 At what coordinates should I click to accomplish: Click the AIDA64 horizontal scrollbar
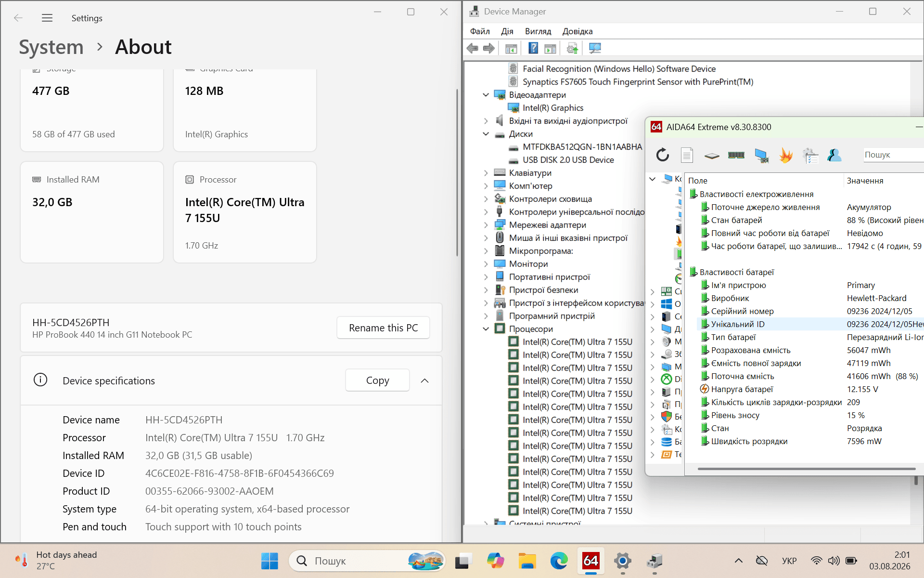tap(807, 469)
